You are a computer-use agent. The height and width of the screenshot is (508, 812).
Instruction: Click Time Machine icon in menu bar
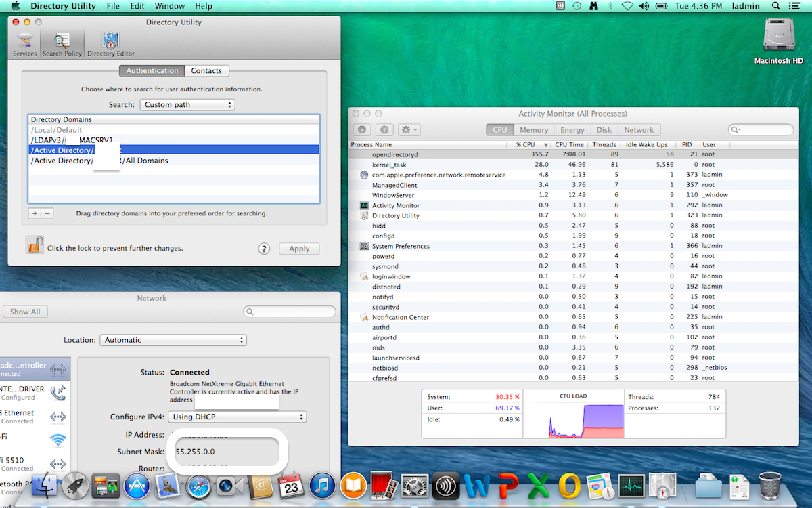577,6
